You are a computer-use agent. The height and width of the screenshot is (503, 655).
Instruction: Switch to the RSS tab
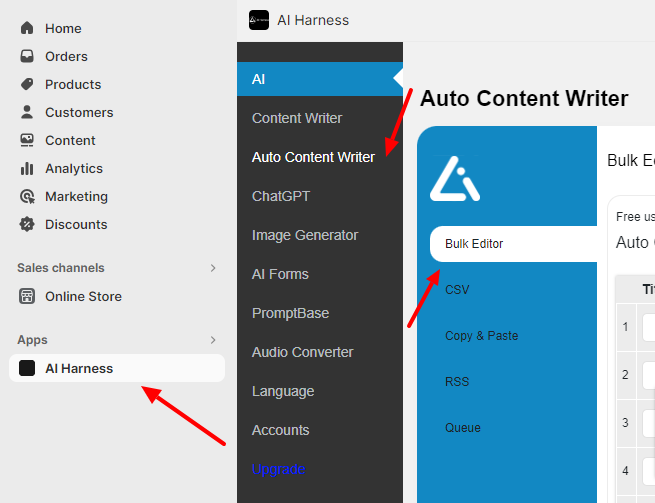457,381
